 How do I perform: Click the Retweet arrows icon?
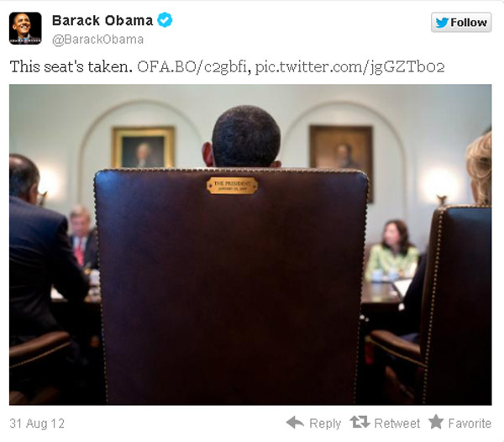(360, 422)
